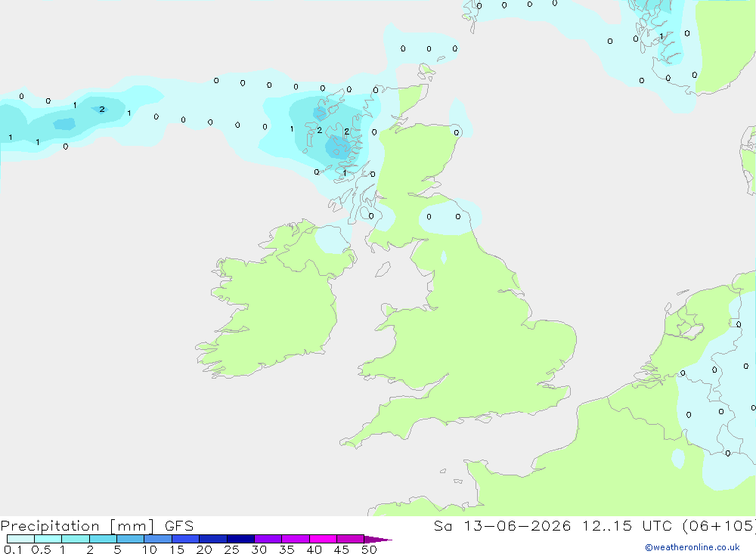The image size is (756, 554).
Task: Click the Isle of Man outline on map
Action: tap(383, 269)
